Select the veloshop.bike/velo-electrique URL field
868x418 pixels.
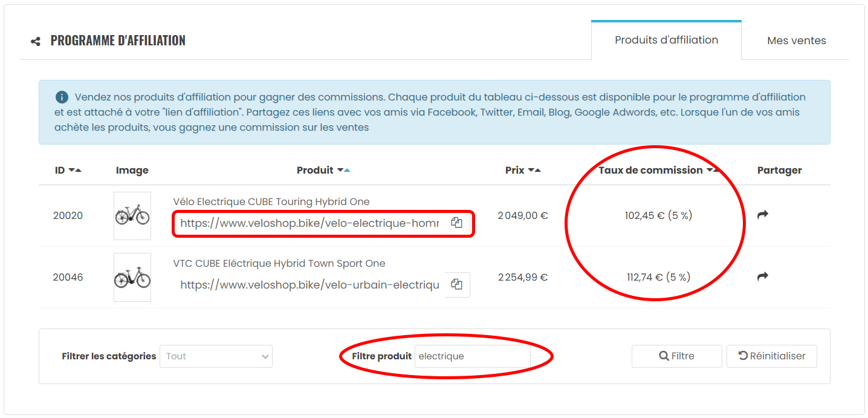coord(309,223)
